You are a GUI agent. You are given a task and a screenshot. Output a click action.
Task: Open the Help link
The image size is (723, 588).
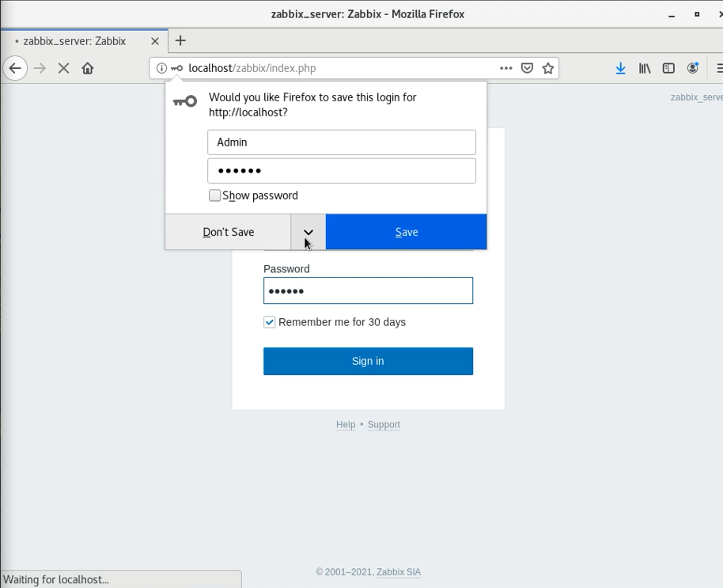[346, 424]
